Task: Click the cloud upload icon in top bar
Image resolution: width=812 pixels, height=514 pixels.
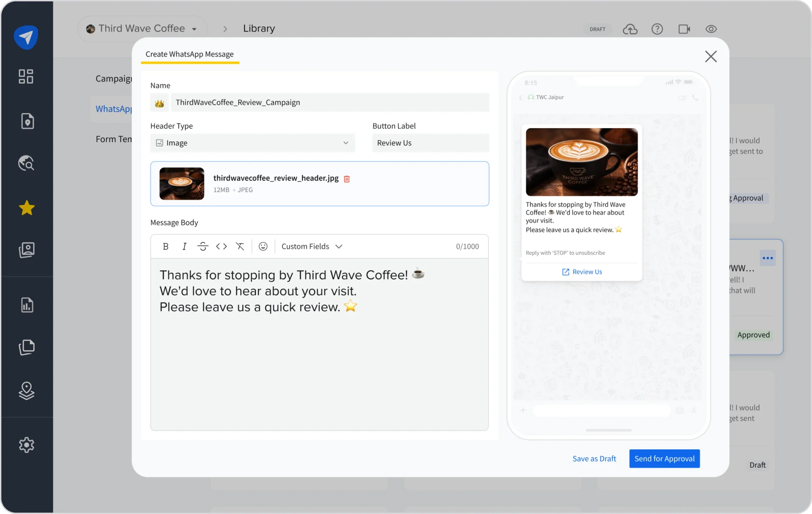Action: pyautogui.click(x=630, y=29)
